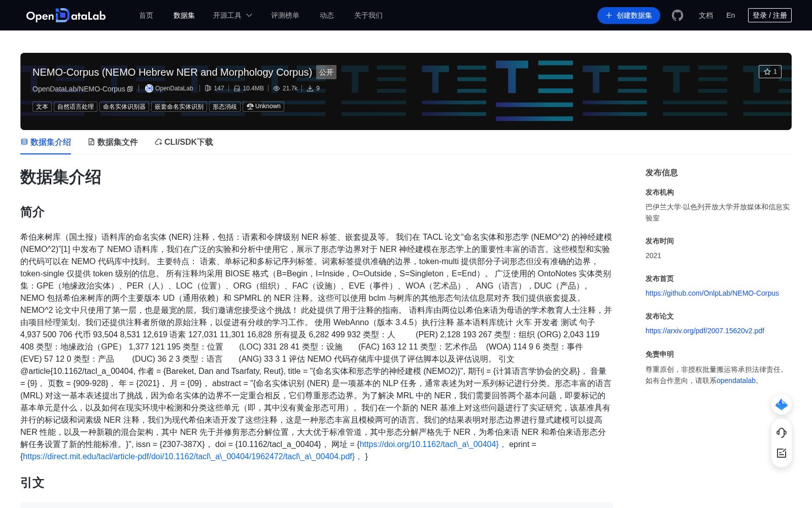Click the 形态消歧 tag
Viewport: 812px width, 508px height.
point(225,107)
